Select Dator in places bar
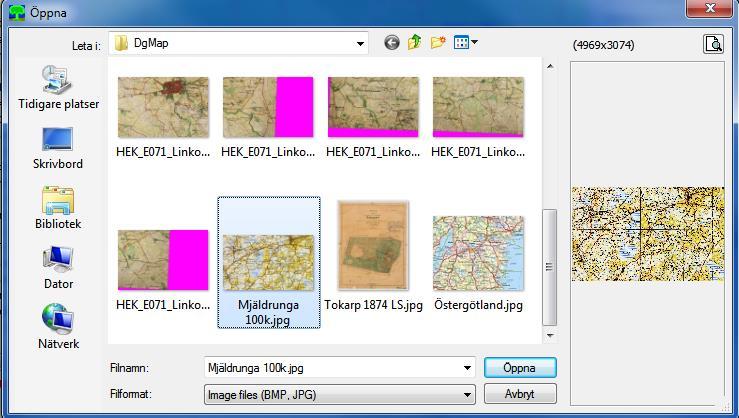This screenshot has width=739, height=418. pos(58,268)
